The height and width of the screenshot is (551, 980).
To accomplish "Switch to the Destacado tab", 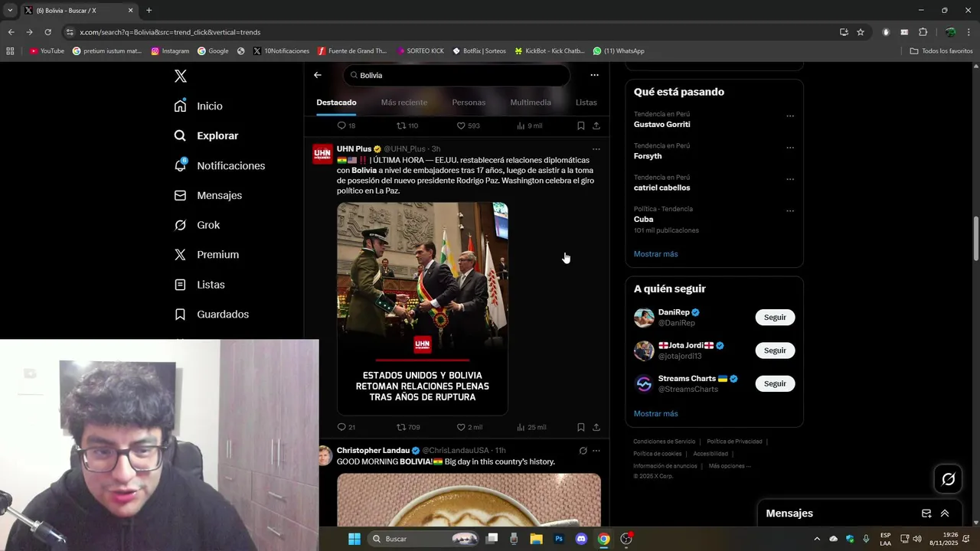I will (x=336, y=103).
